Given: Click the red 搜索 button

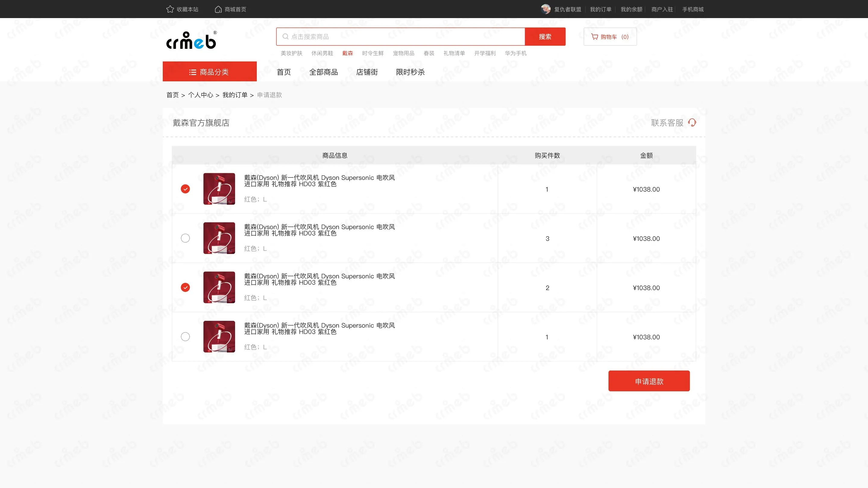Looking at the screenshot, I should (545, 36).
